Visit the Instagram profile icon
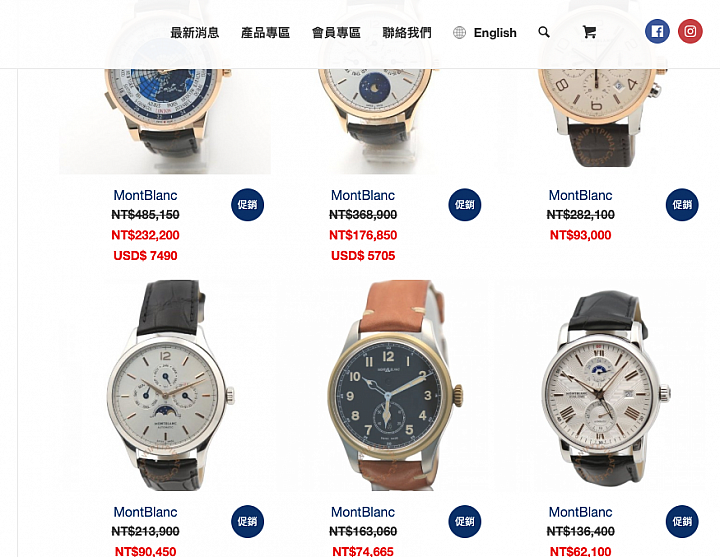 (x=690, y=31)
